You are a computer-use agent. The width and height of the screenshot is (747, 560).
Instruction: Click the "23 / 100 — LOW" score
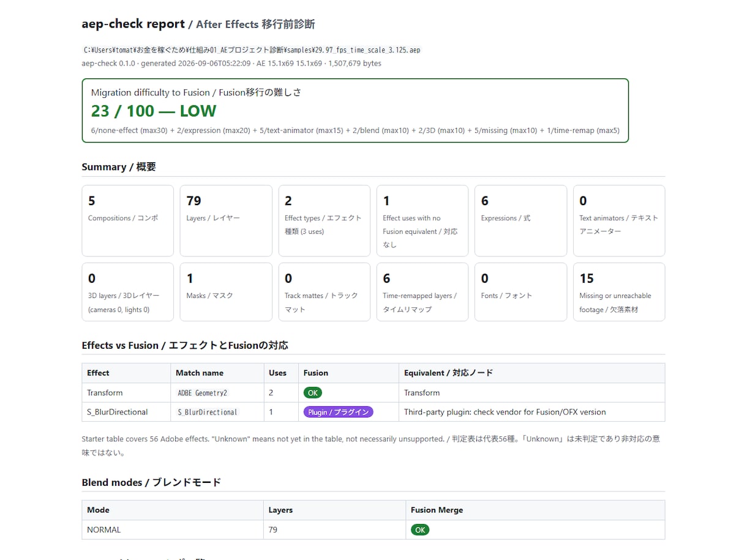click(x=153, y=111)
